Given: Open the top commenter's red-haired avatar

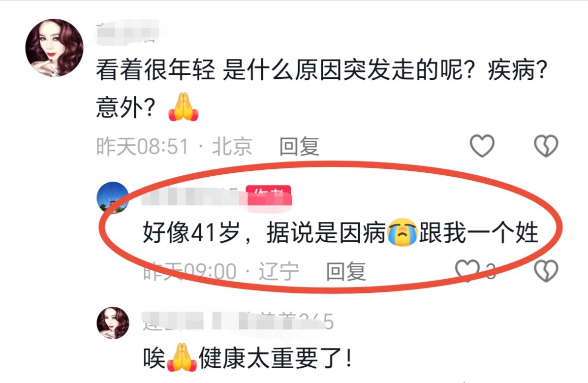Looking at the screenshot, I should point(55,48).
